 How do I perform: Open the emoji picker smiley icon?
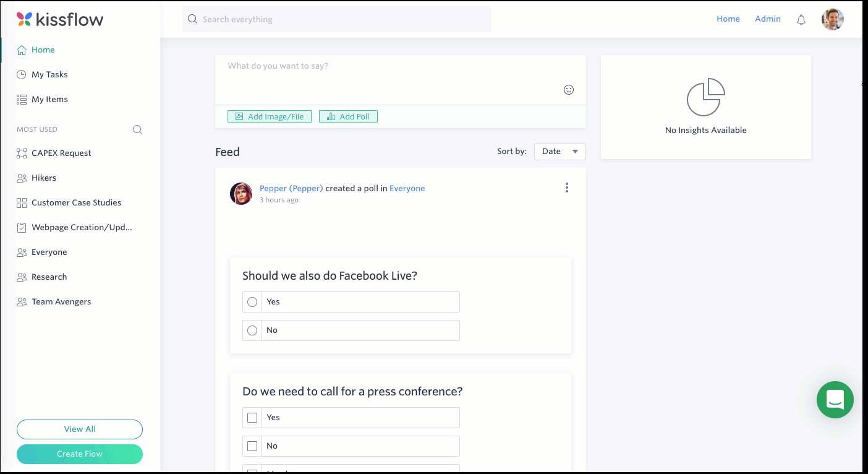(x=569, y=90)
